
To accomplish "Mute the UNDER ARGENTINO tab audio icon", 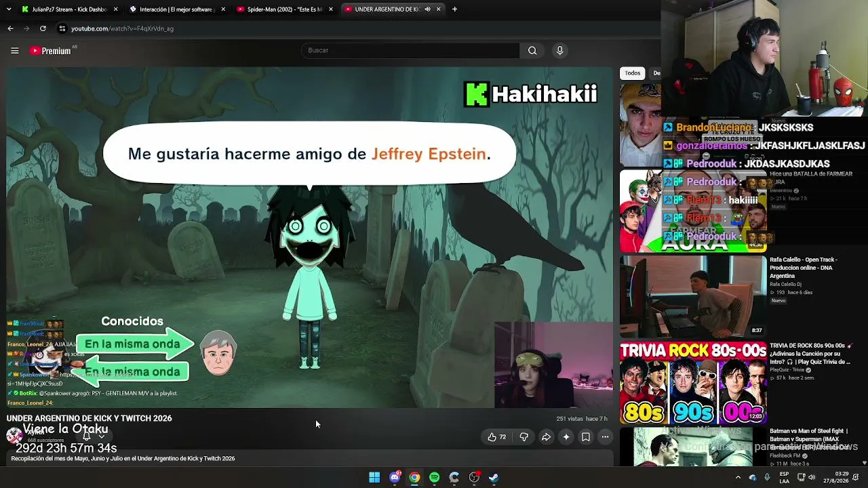I will coord(427,9).
